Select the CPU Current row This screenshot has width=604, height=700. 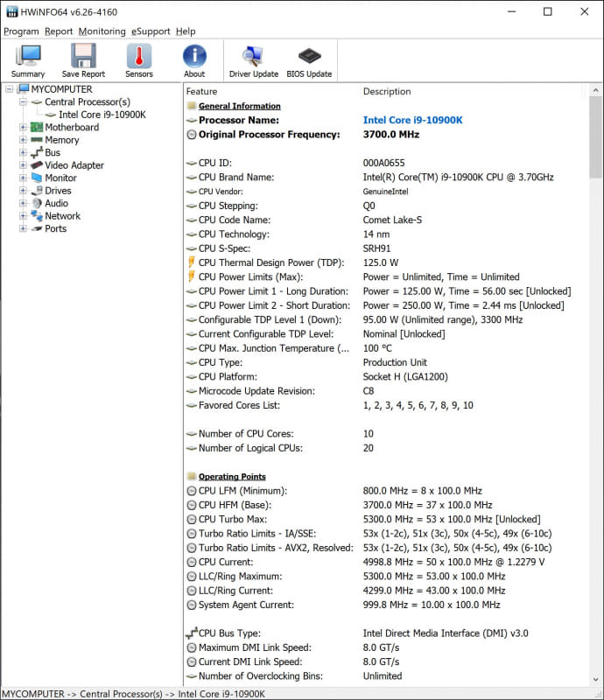pos(386,562)
